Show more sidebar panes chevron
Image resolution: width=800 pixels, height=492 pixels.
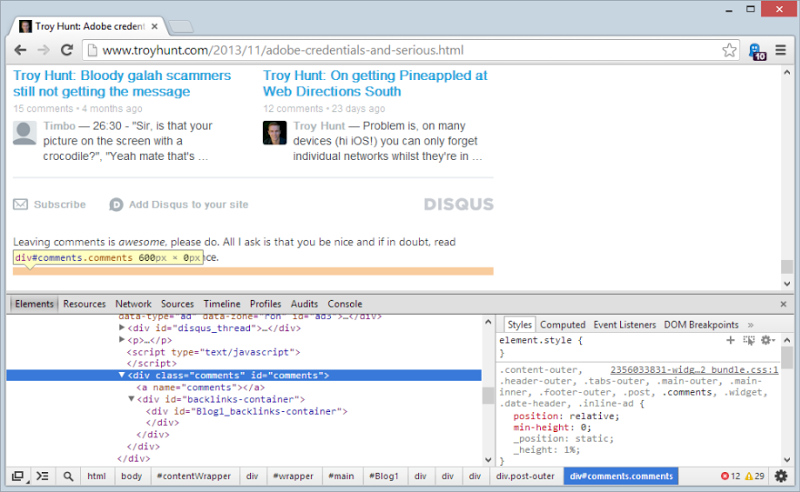point(751,325)
